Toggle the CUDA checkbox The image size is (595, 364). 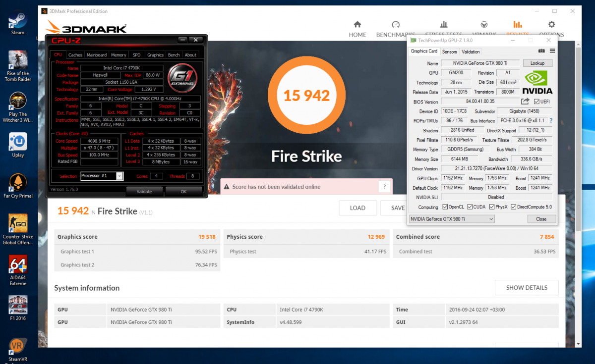[469, 207]
